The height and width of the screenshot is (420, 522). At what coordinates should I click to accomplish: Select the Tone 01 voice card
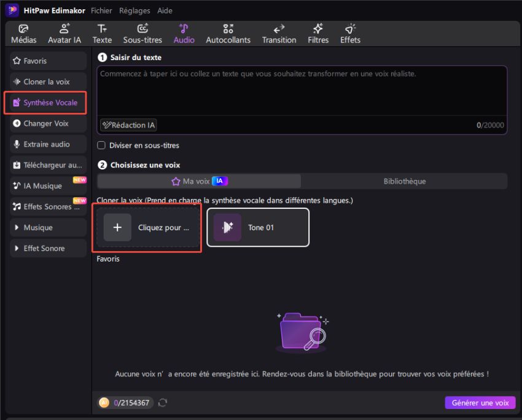[x=258, y=228]
